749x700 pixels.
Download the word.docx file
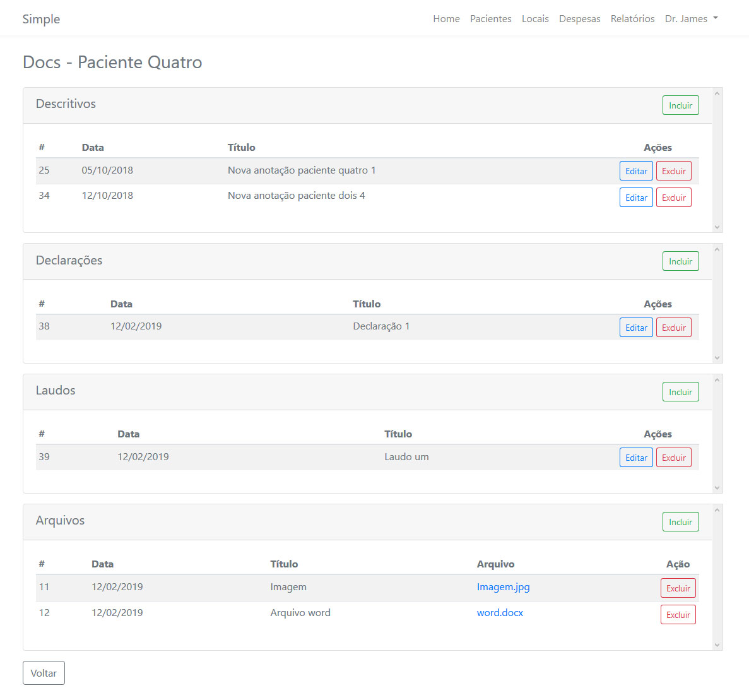(x=500, y=613)
